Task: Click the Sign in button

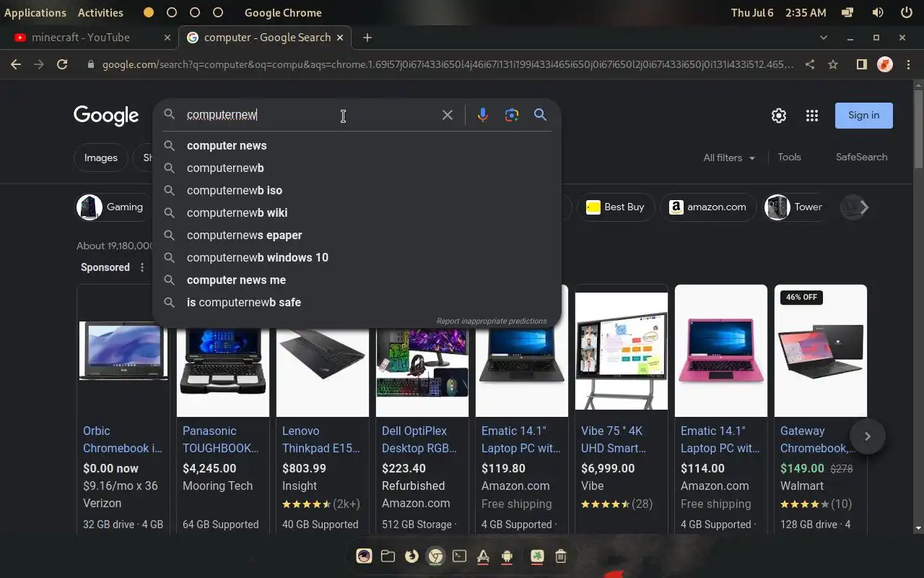Action: tap(864, 116)
